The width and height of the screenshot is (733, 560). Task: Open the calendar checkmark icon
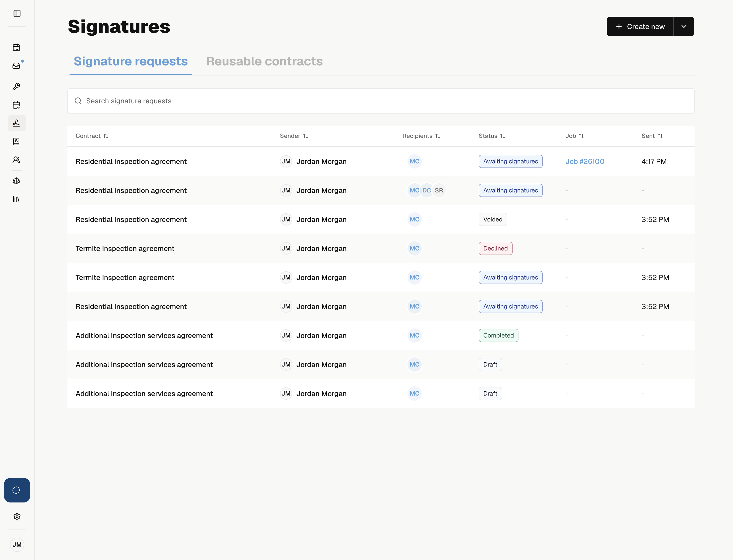[x=16, y=105]
